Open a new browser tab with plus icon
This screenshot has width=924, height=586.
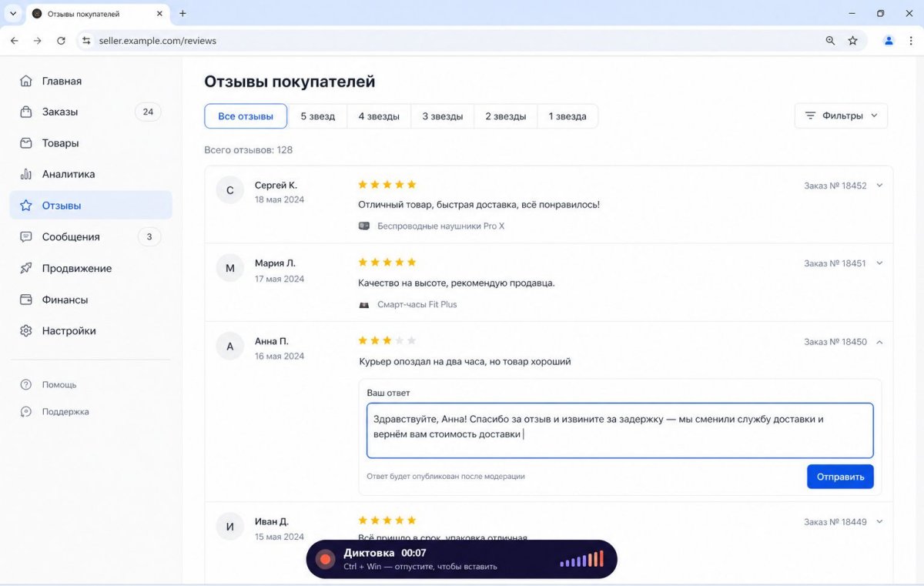(182, 13)
